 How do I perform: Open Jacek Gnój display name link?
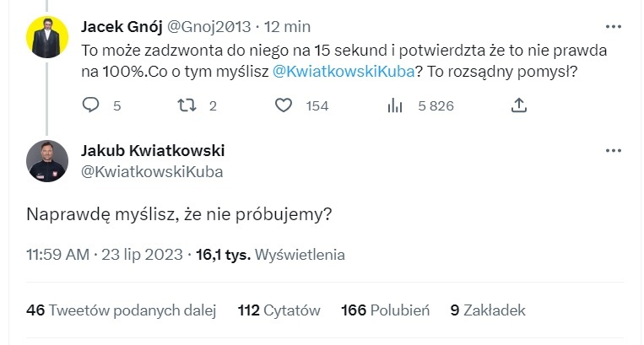click(x=122, y=27)
